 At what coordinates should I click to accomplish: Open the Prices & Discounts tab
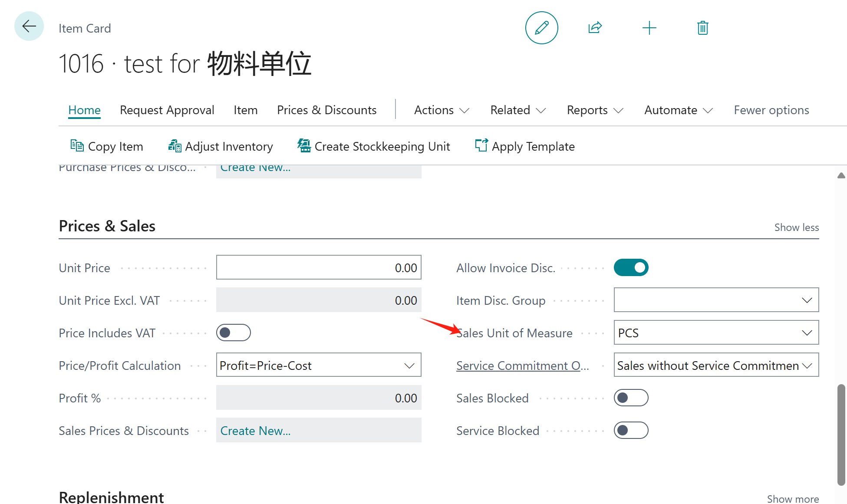coord(326,110)
